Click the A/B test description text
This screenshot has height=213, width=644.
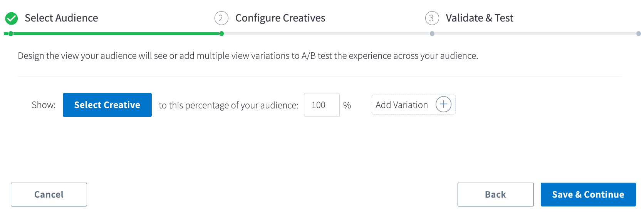coord(248,56)
